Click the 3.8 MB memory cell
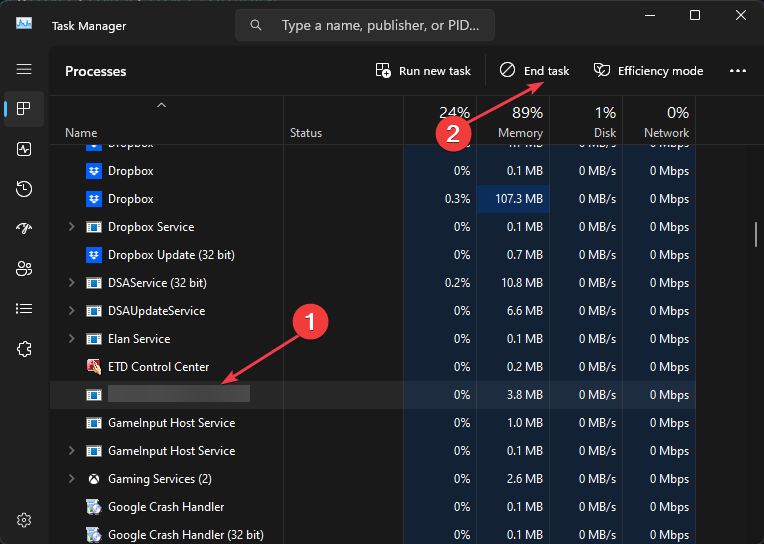This screenshot has height=544, width=764. click(513, 395)
